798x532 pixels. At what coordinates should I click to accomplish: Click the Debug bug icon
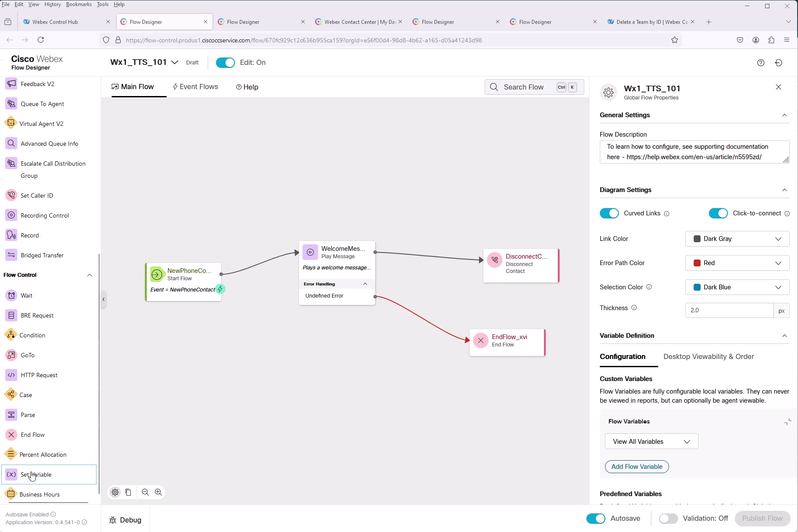[x=113, y=520]
